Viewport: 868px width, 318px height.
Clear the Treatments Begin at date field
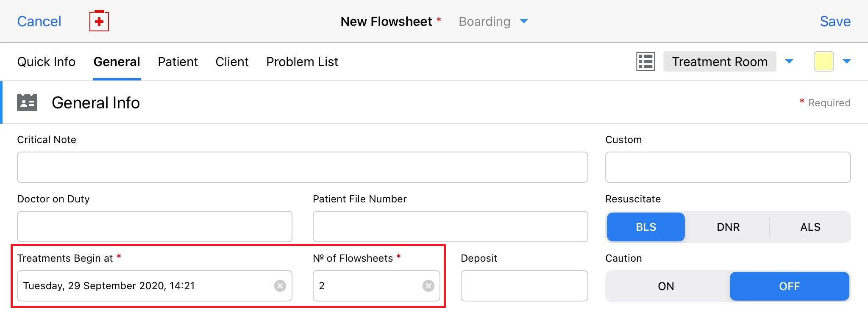coord(280,286)
